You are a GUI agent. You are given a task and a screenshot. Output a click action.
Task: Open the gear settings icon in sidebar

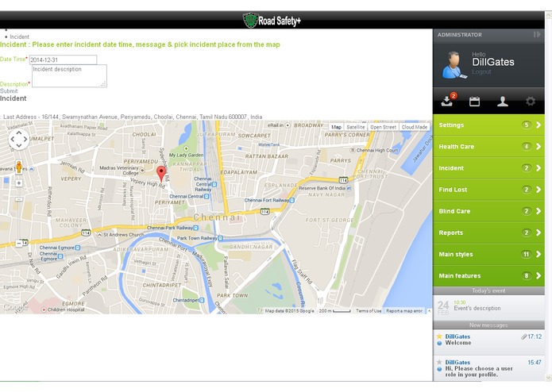tap(531, 102)
